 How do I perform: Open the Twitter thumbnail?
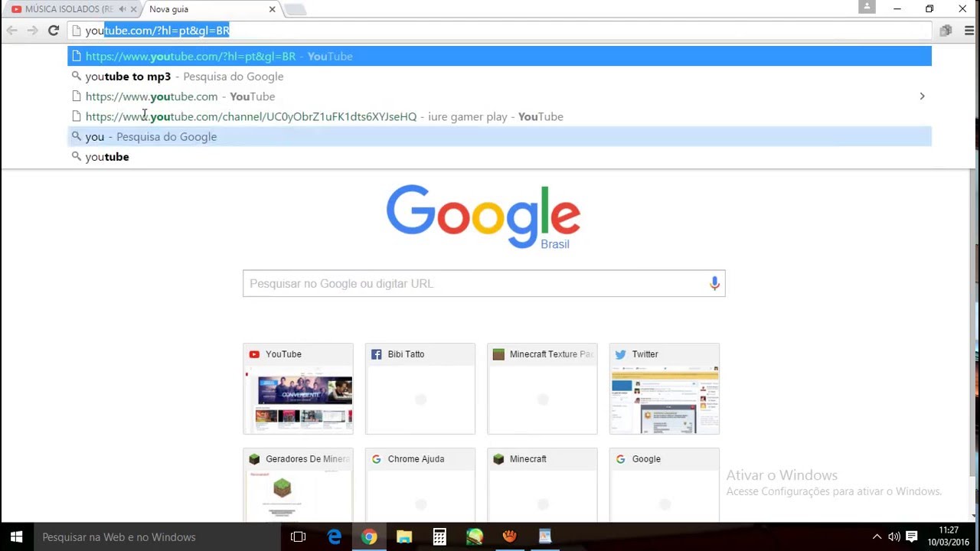coord(665,389)
